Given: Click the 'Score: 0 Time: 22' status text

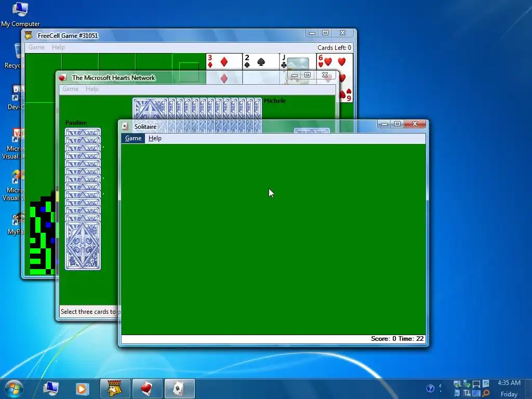Looking at the screenshot, I should 397,339.
